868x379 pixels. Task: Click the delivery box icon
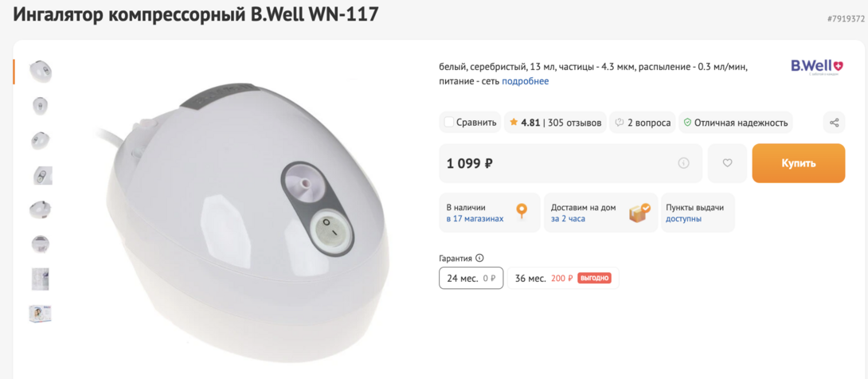point(640,213)
